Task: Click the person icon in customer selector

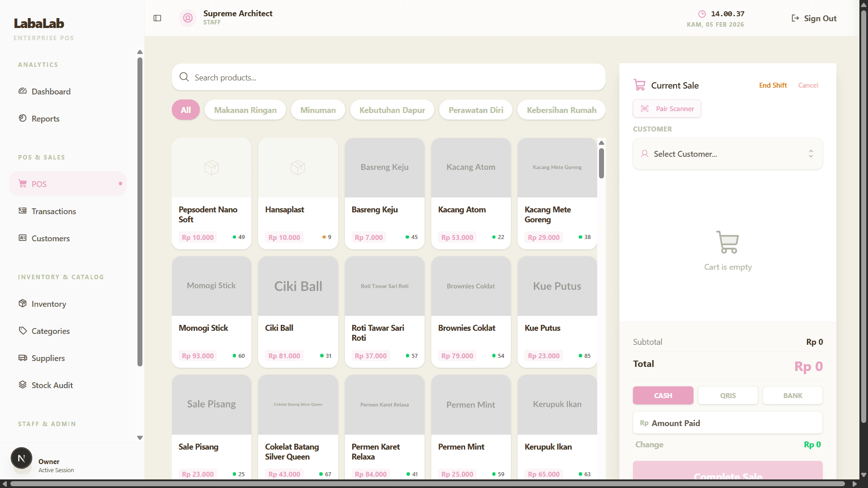Action: pyautogui.click(x=645, y=154)
